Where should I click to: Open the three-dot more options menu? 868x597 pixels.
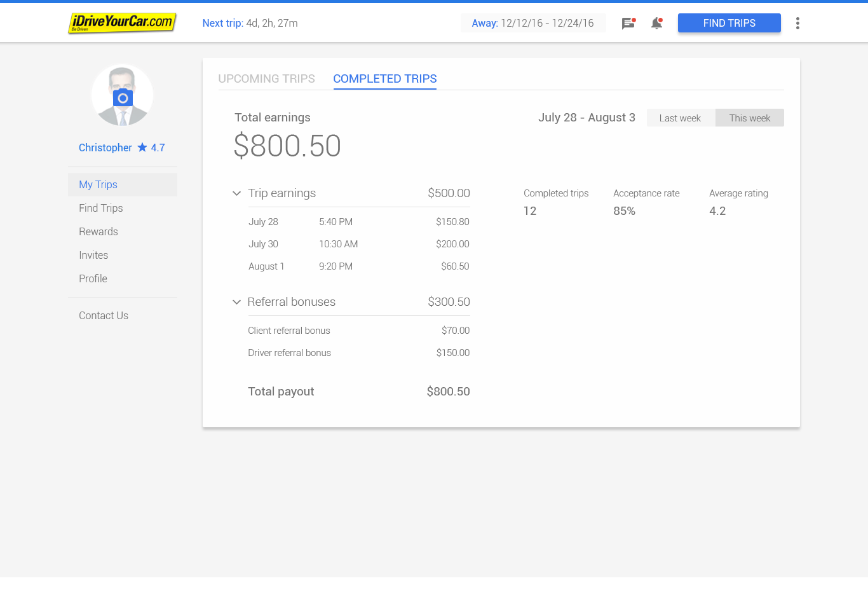(x=797, y=24)
